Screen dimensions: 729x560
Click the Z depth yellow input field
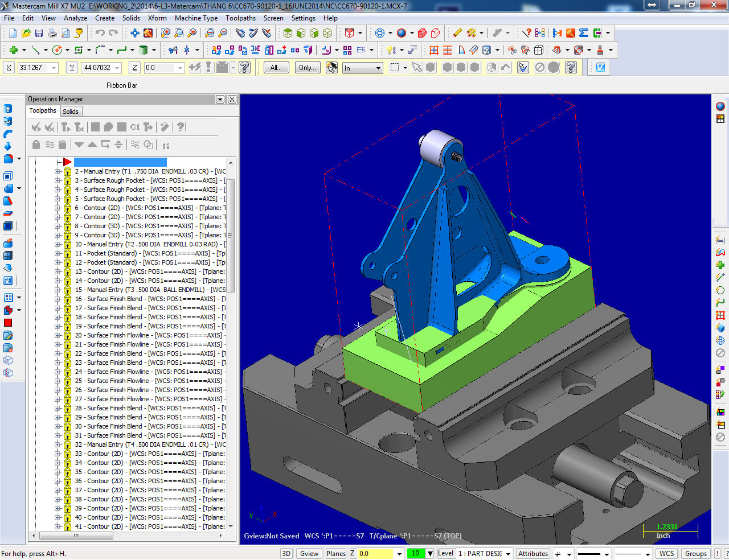tap(375, 553)
